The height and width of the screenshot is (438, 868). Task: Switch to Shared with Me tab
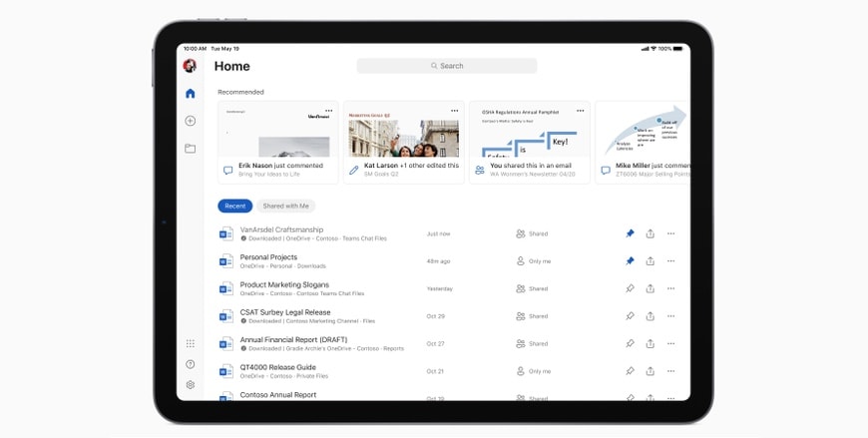point(285,207)
